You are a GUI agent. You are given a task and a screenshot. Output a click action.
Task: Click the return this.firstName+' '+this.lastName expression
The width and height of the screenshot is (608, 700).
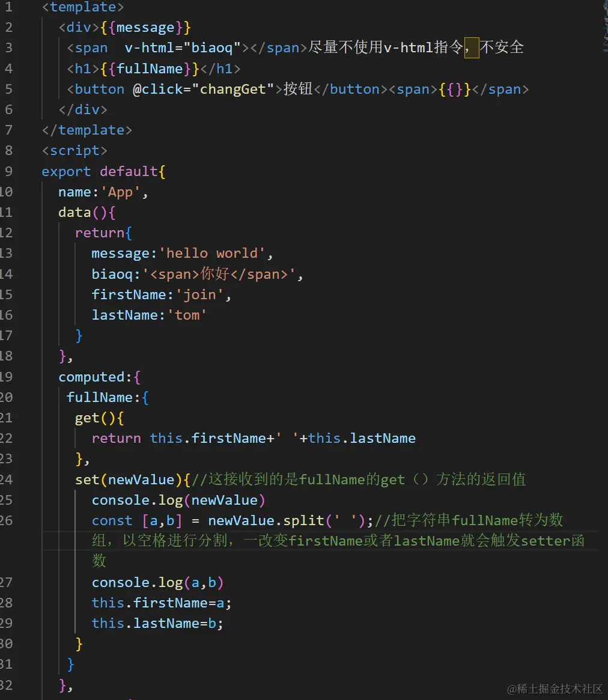click(254, 438)
